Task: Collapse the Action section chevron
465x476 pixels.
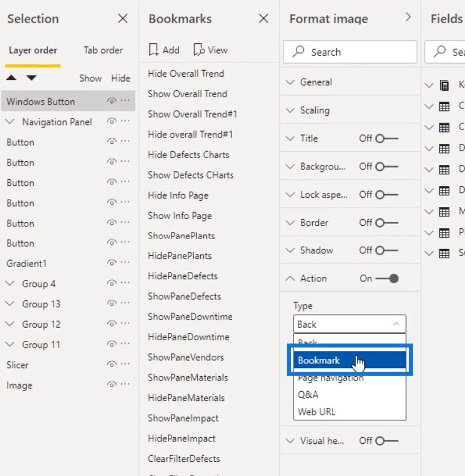Action: click(x=290, y=278)
